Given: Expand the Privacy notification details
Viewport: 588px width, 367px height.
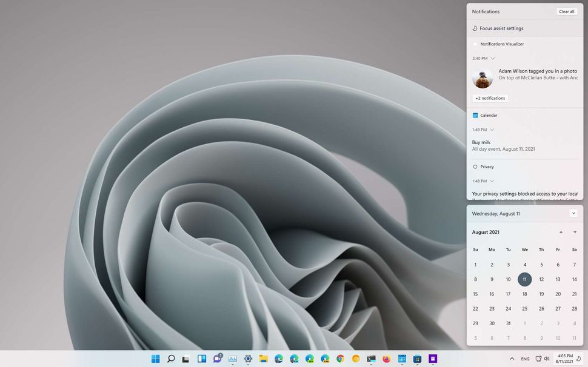Looking at the screenshot, I should pos(492,180).
